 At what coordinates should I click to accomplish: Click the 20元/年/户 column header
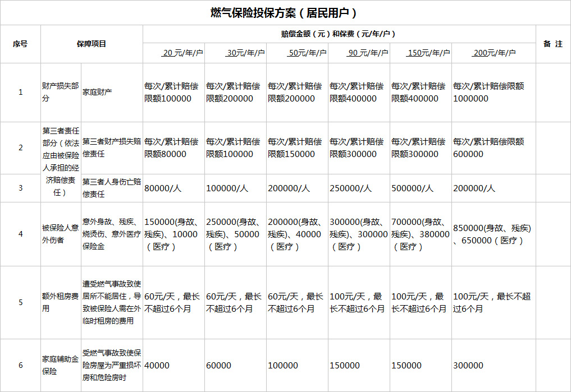pyautogui.click(x=173, y=53)
